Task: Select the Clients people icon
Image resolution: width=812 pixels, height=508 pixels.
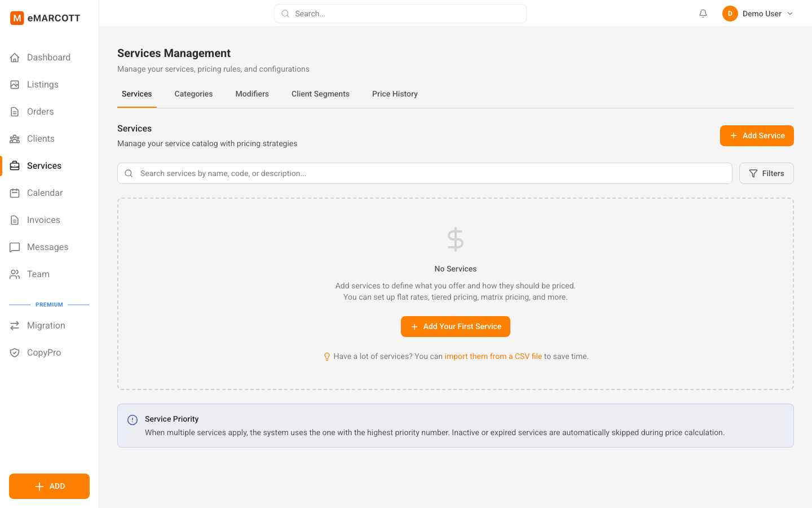Action: 15,139
